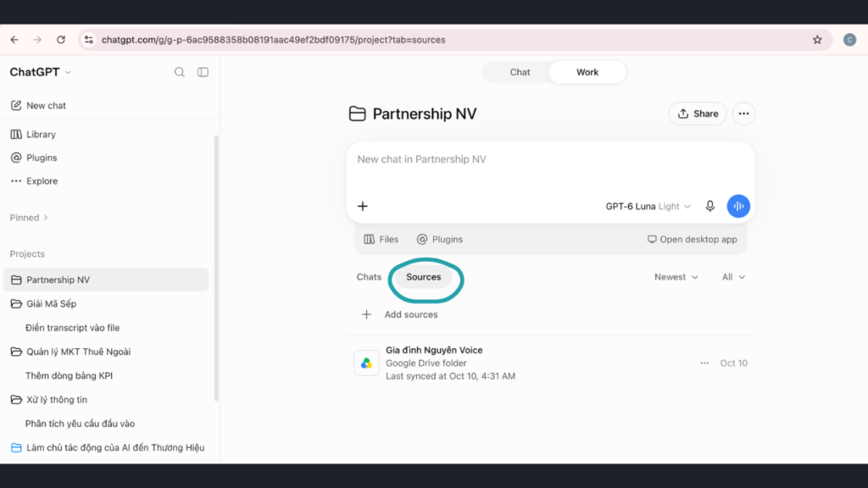Click the sidebar vertical scrollbar
This screenshot has width=868, height=488.
click(216, 268)
